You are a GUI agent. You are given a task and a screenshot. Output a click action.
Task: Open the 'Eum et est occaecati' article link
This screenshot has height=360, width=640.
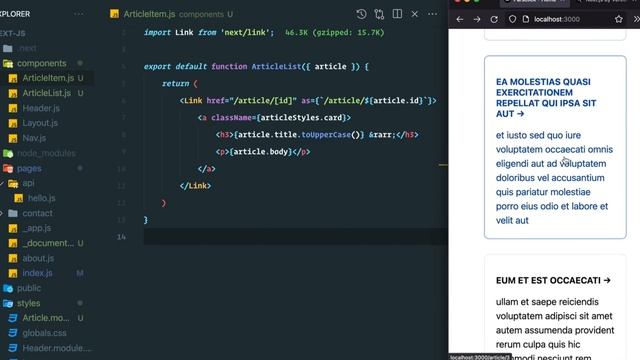tap(553, 280)
